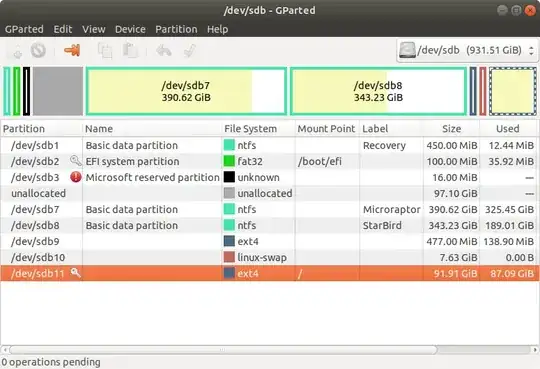Select the /dev/sdb10 partition row
540x369 pixels.
270,257
